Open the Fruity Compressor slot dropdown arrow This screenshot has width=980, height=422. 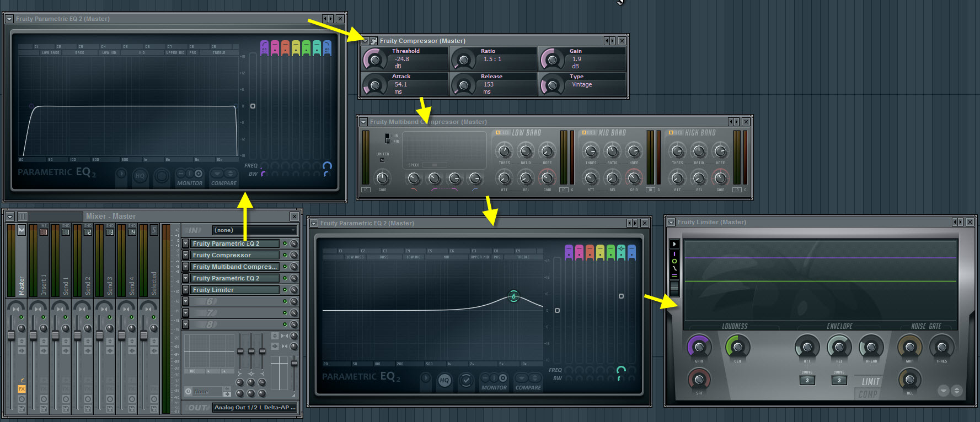coord(186,255)
